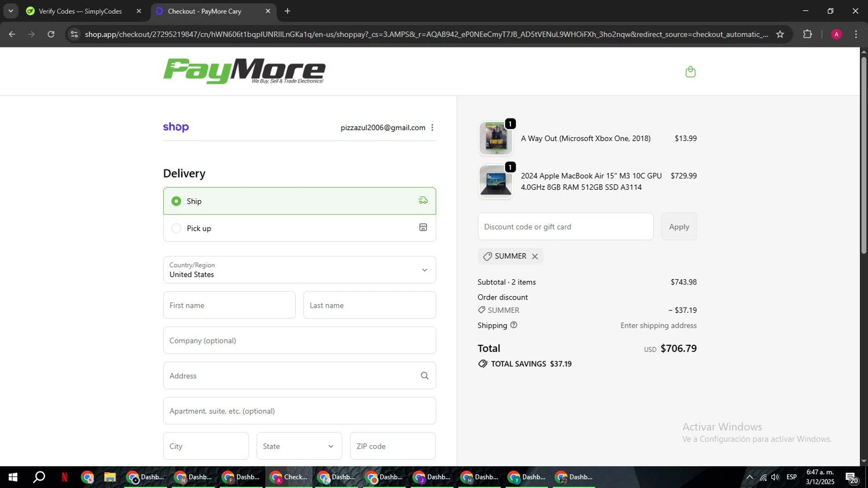Click the Shop Pay logo

(176, 127)
